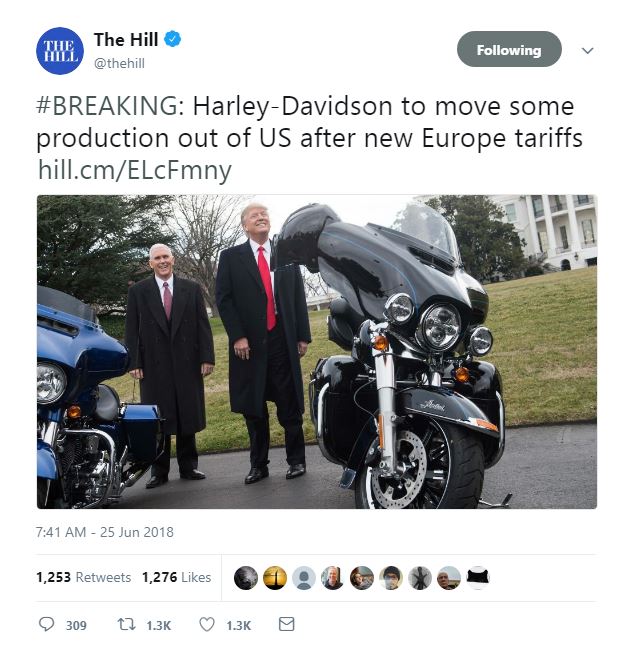Open The Hill display name
632x657 pixels.
click(126, 39)
